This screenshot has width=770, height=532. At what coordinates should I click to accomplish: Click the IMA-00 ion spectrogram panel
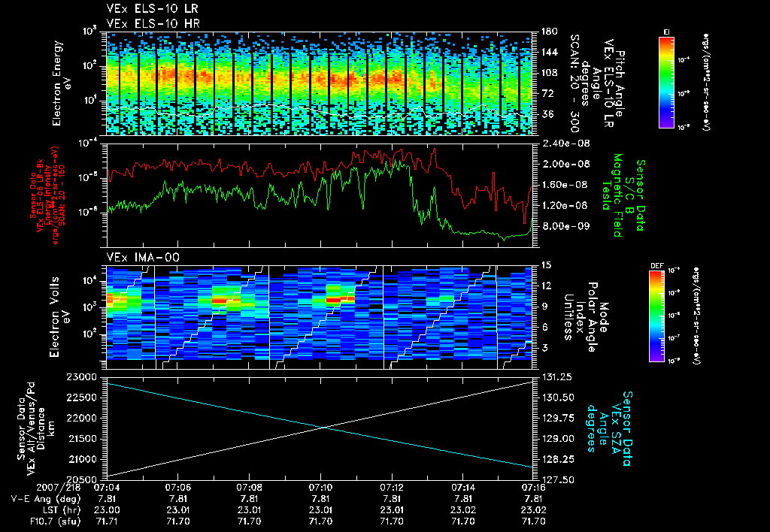point(320,316)
